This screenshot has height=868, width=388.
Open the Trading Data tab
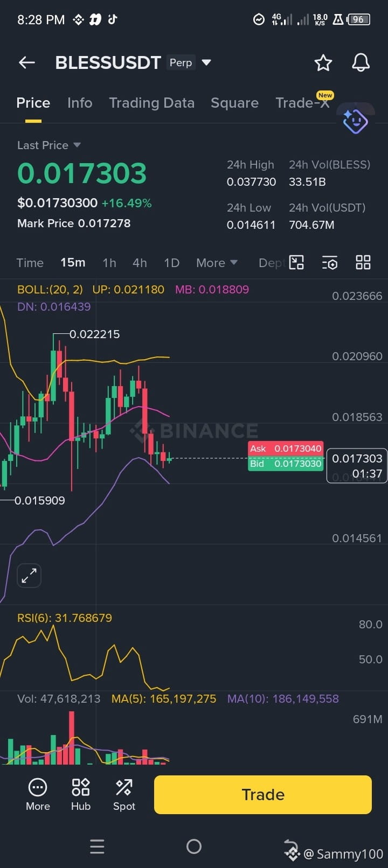pyautogui.click(x=151, y=103)
